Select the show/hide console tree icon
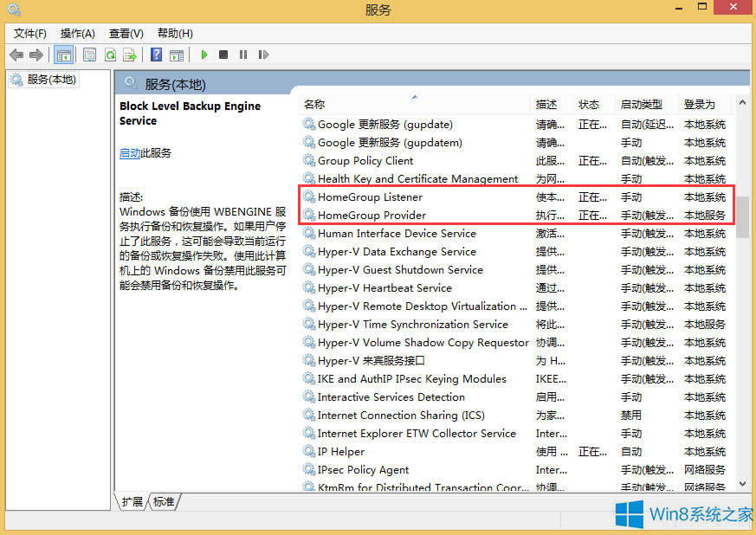 click(x=63, y=55)
